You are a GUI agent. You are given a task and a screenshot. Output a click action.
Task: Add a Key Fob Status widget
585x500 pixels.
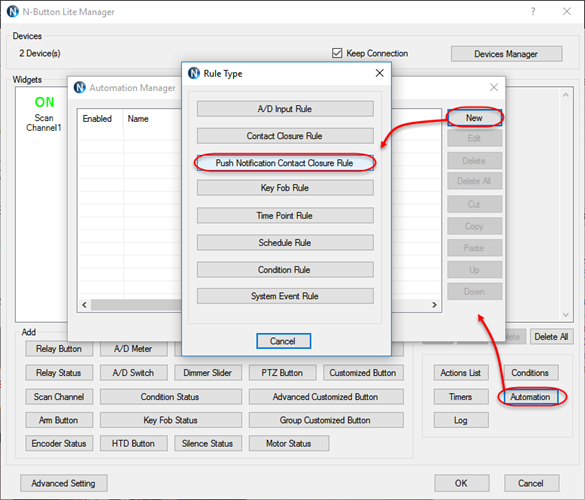171,420
